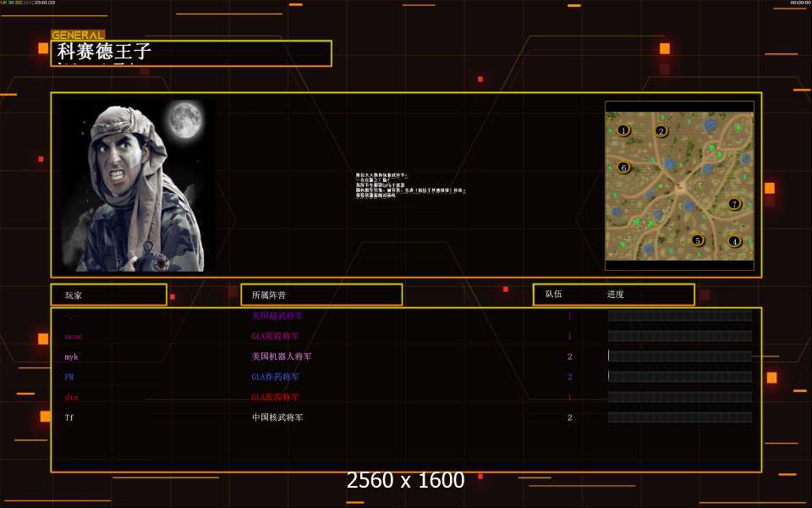The width and height of the screenshot is (812, 508).
Task: Click the 队伍 header label
Action: 553,295
